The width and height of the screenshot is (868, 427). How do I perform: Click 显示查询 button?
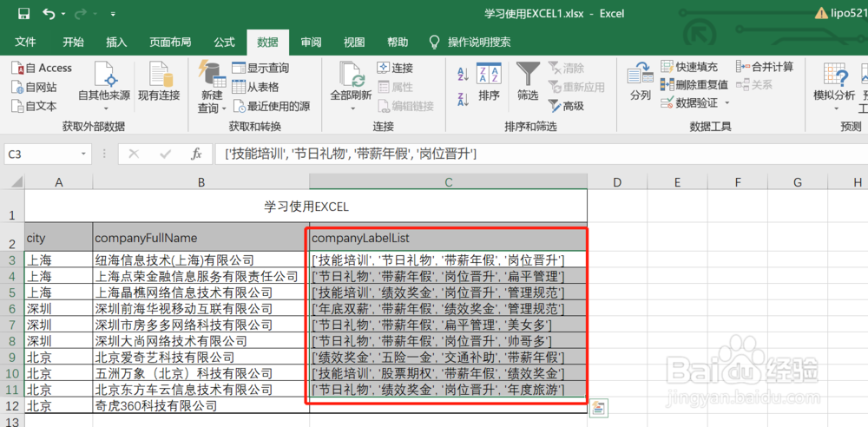pyautogui.click(x=260, y=68)
